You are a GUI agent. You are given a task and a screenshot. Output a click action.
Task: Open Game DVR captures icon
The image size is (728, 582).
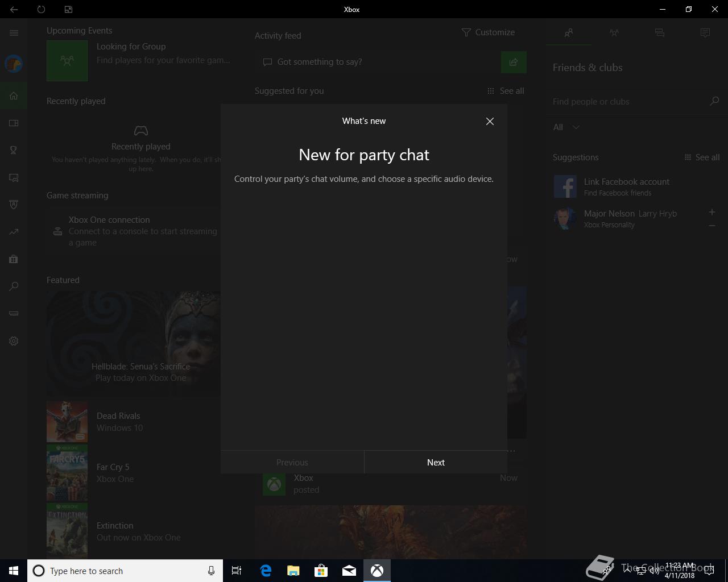click(x=14, y=177)
